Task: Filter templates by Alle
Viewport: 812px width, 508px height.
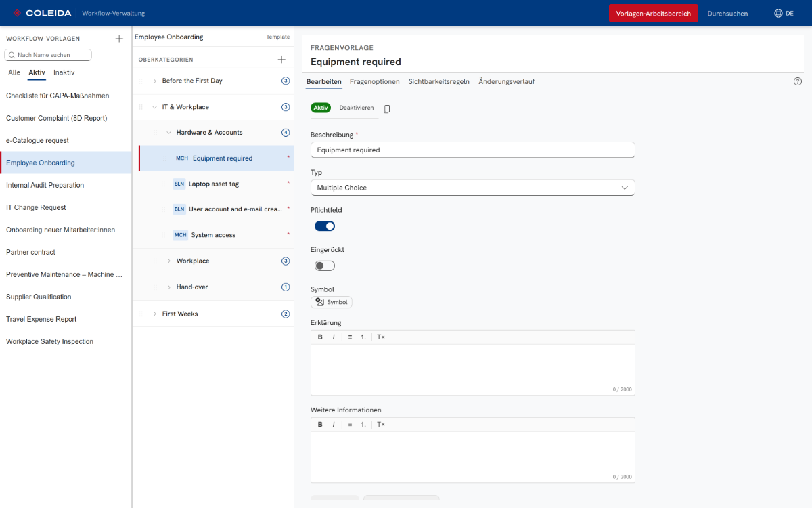Action: (x=14, y=72)
